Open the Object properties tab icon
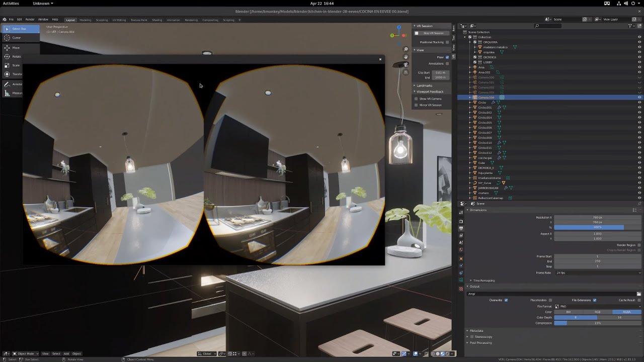This screenshot has width=644, height=362. 461,259
